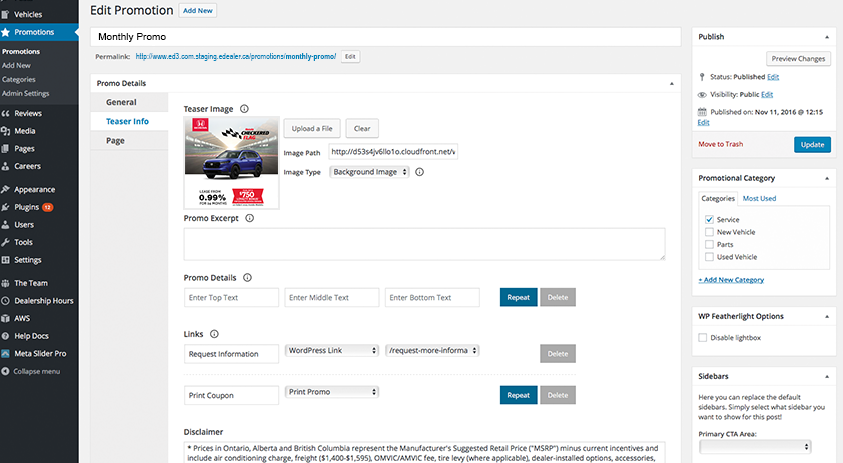The height and width of the screenshot is (463, 843).
Task: Click the Dealership Hours clock icon
Action: tap(5, 301)
